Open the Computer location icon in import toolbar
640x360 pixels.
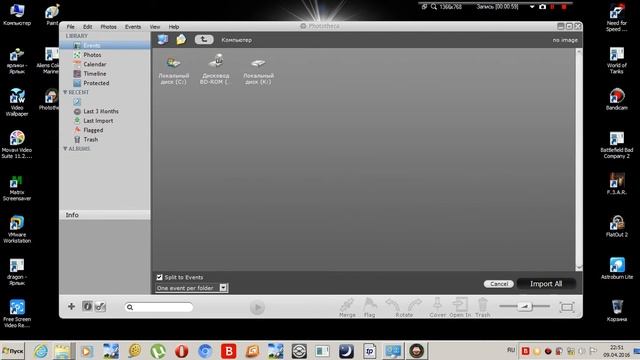(163, 40)
